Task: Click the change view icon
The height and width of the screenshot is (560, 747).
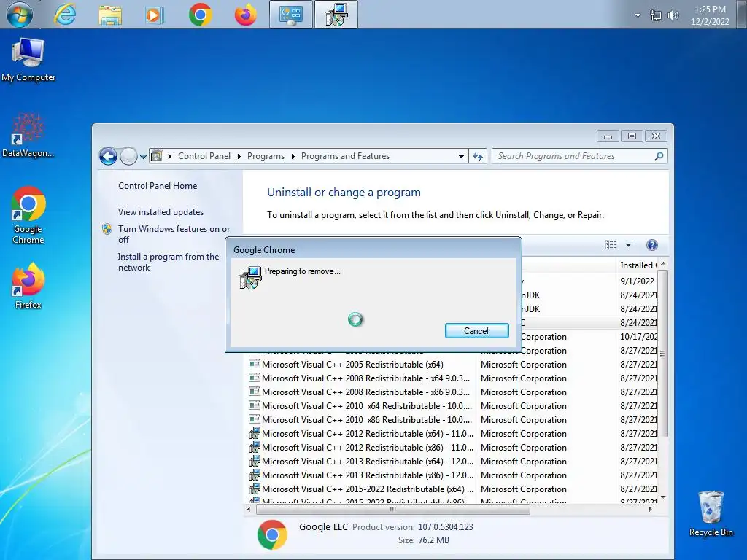Action: point(611,245)
